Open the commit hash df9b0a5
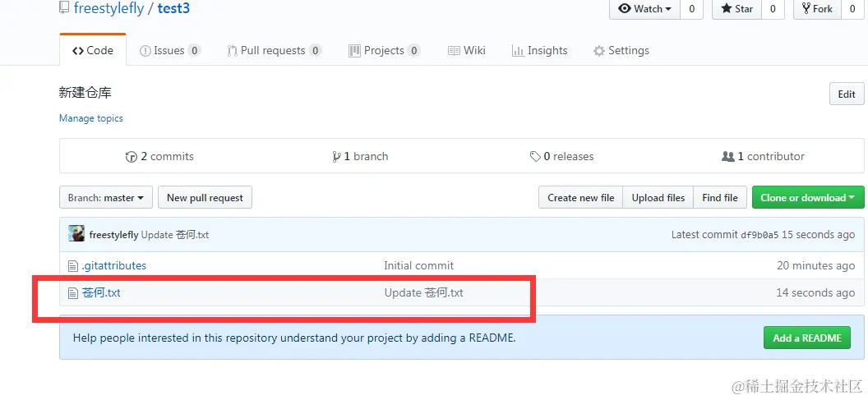Screen dimensions: 868x400 759,235
